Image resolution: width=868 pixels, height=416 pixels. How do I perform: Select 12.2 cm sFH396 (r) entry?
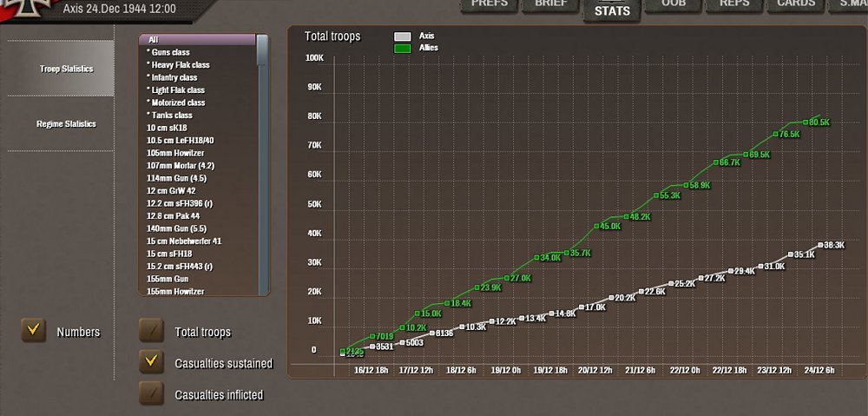point(197,203)
